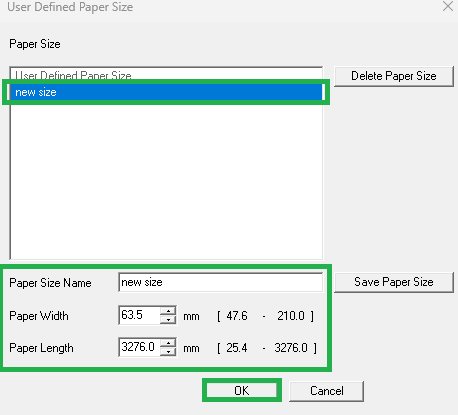Click inside the Paper Width value field

pyautogui.click(x=140, y=315)
